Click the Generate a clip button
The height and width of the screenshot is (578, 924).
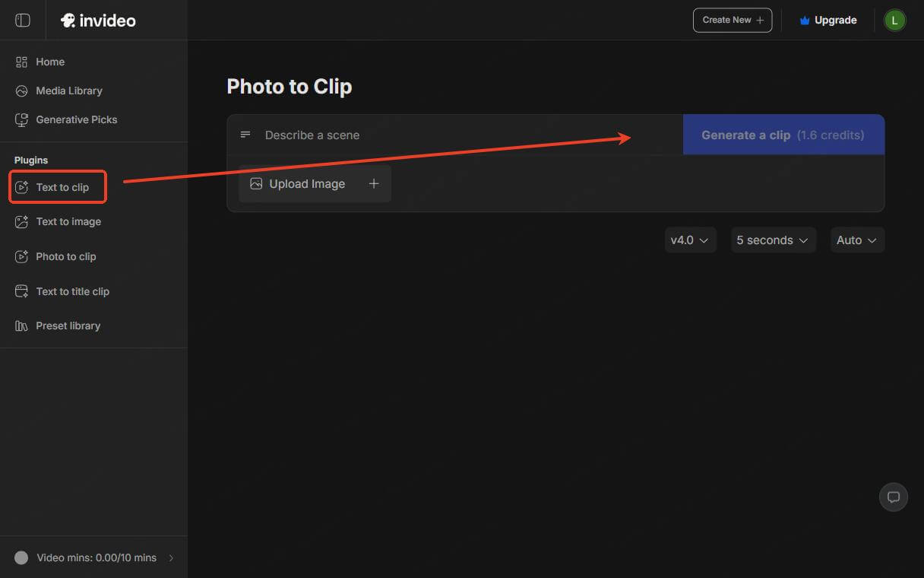[783, 135]
